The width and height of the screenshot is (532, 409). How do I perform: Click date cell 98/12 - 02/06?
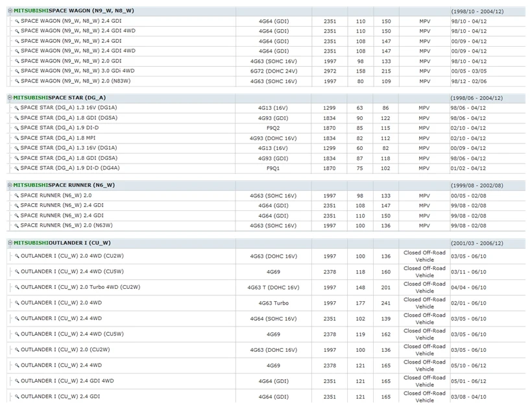click(x=469, y=81)
